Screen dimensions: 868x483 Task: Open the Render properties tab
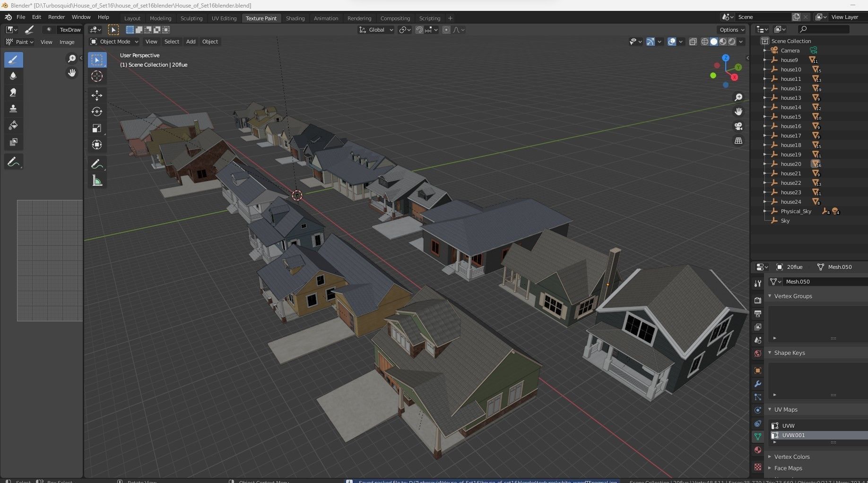758,300
